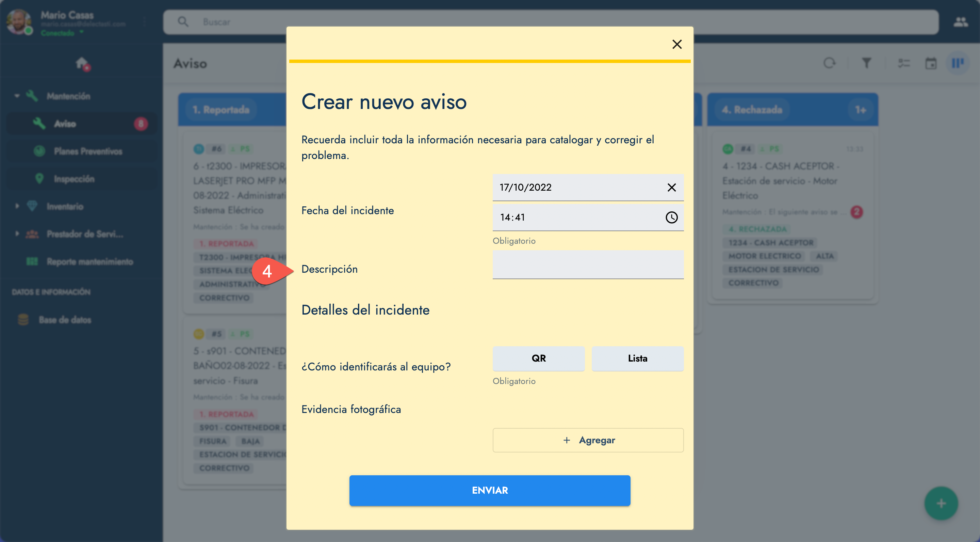980x542 pixels.
Task: Select the kanban board view icon
Action: click(958, 63)
